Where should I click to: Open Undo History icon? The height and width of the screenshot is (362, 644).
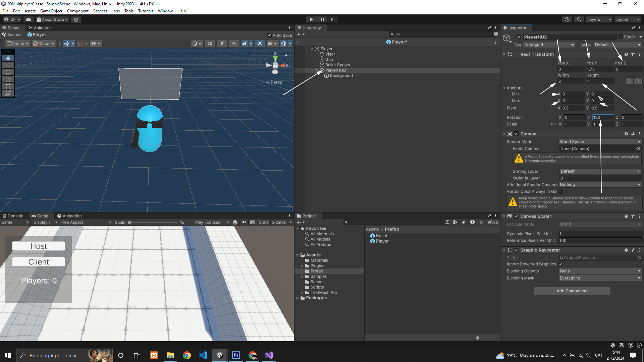(567, 19)
